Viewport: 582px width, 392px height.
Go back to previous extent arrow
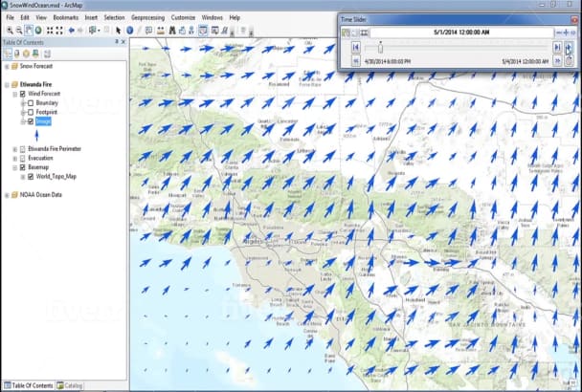pos(71,31)
